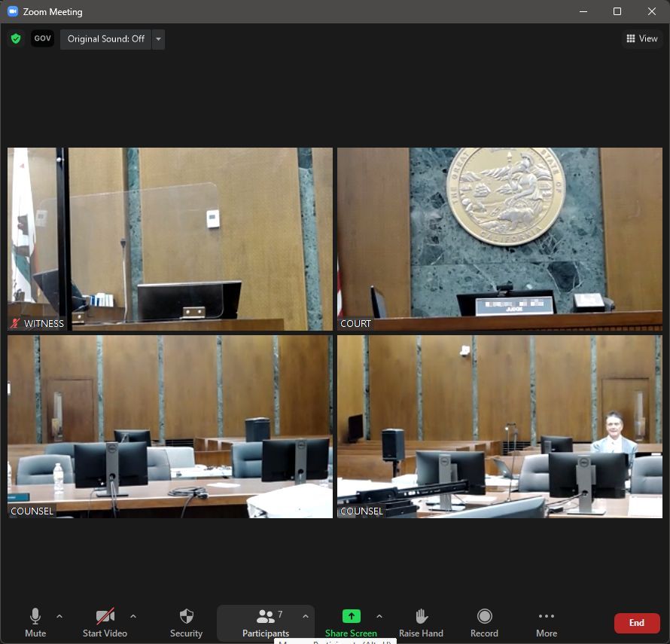Click the encryption shield icon
Viewport: 670px width, 644px height.
[15, 38]
